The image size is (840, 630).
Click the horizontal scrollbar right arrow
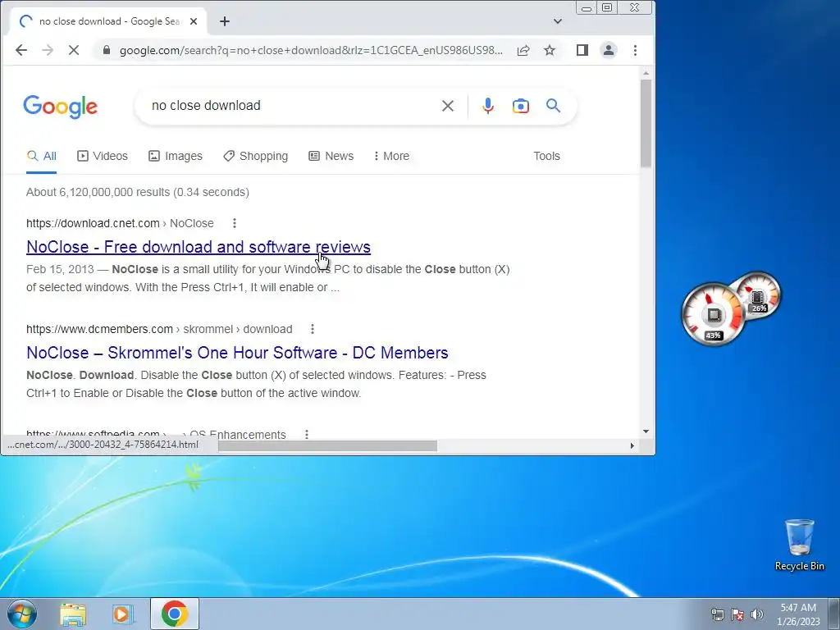[632, 445]
